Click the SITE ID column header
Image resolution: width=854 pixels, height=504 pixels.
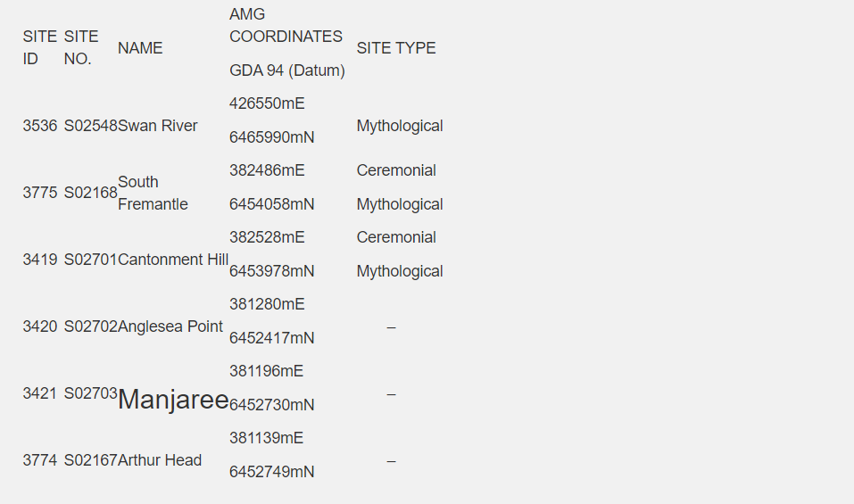click(40, 48)
